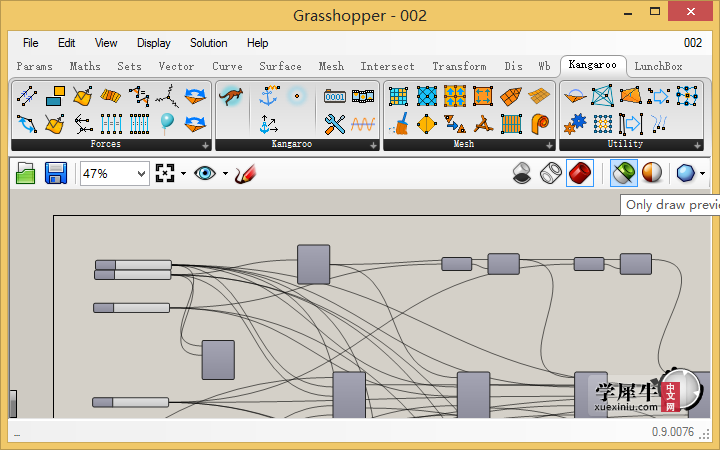720x450 pixels.
Task: Pick the anchor with XYZ arrows icon
Action: (x=269, y=124)
